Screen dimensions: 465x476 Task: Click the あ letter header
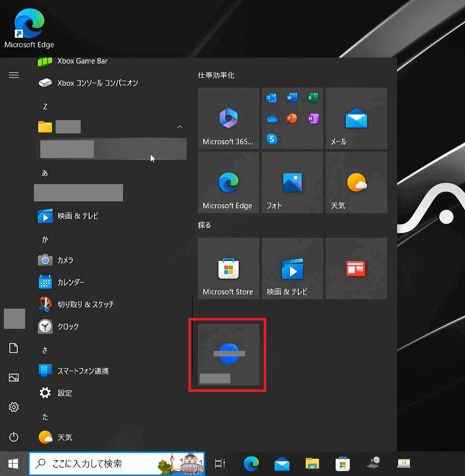[x=45, y=173]
